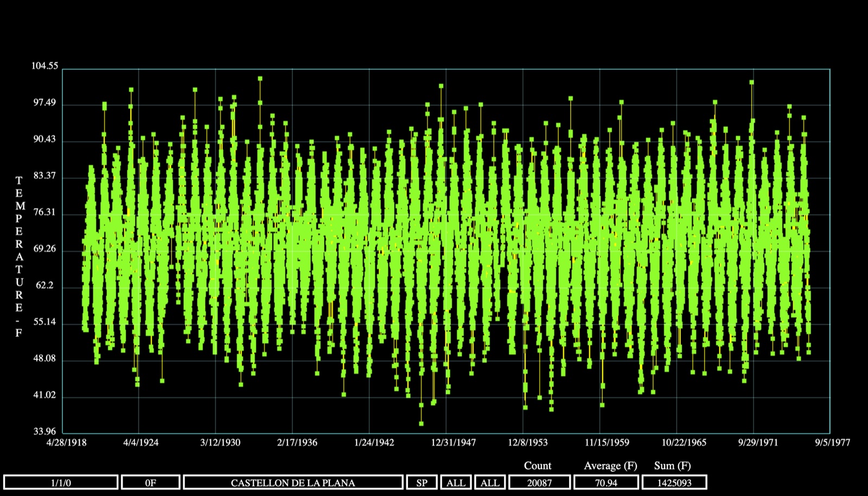Click the Sum (F) label
868x496 pixels.
coord(673,466)
